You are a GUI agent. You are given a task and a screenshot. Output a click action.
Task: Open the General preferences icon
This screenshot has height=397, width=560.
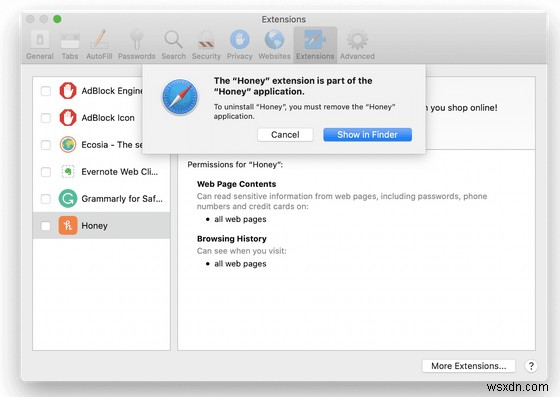pos(40,40)
